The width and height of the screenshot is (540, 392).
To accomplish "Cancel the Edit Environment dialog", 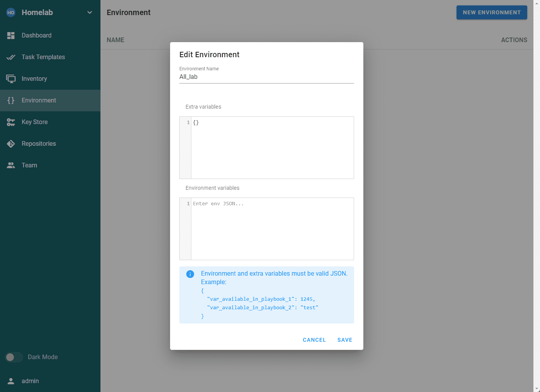I will [x=314, y=340].
